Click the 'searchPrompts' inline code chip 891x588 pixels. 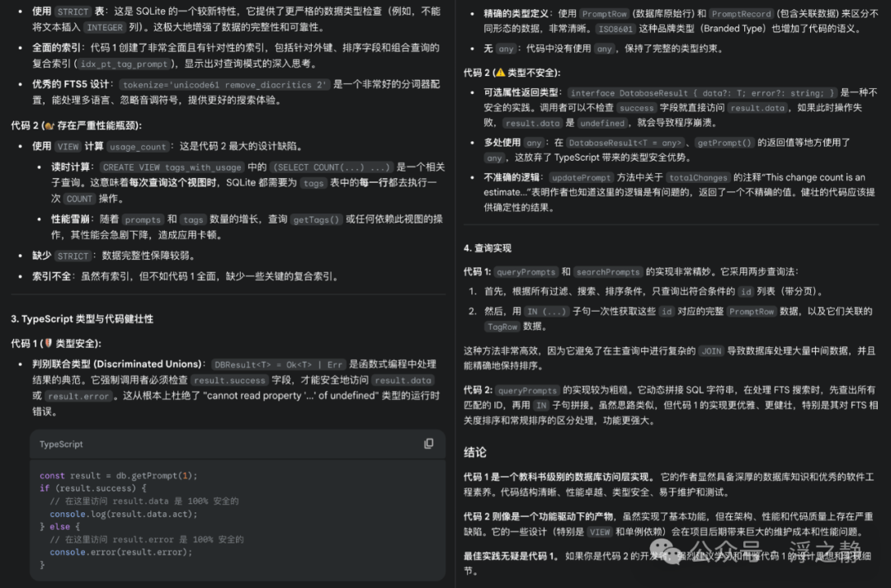point(608,272)
